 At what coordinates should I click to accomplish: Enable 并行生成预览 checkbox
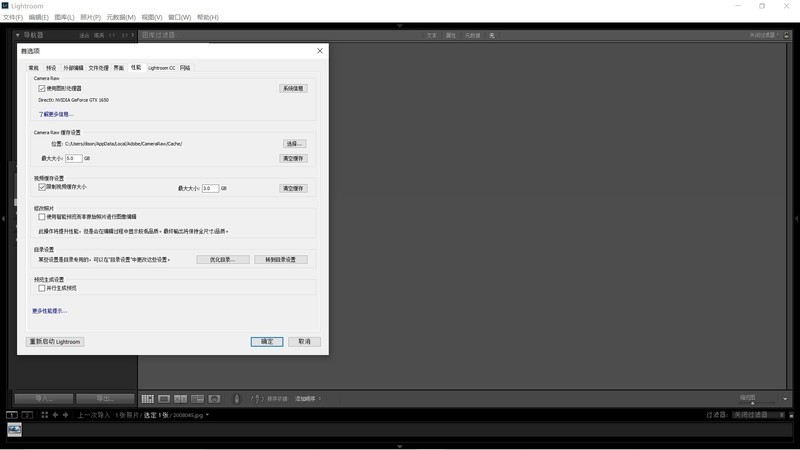pos(42,288)
